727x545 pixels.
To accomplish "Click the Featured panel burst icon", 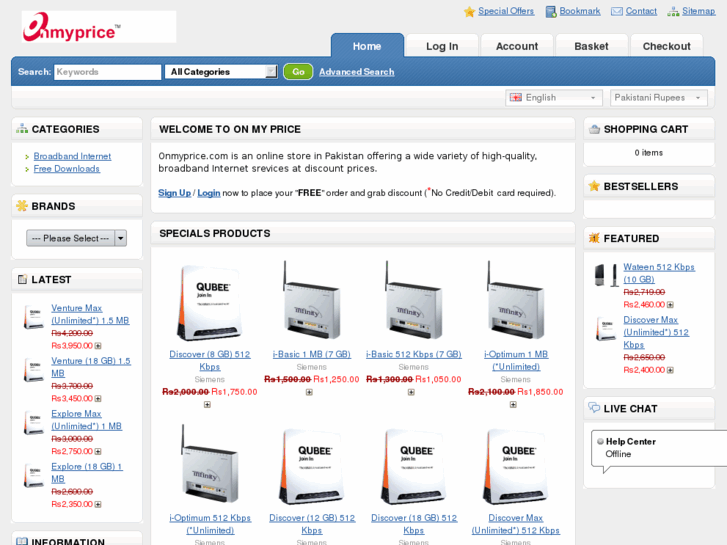I will (594, 238).
